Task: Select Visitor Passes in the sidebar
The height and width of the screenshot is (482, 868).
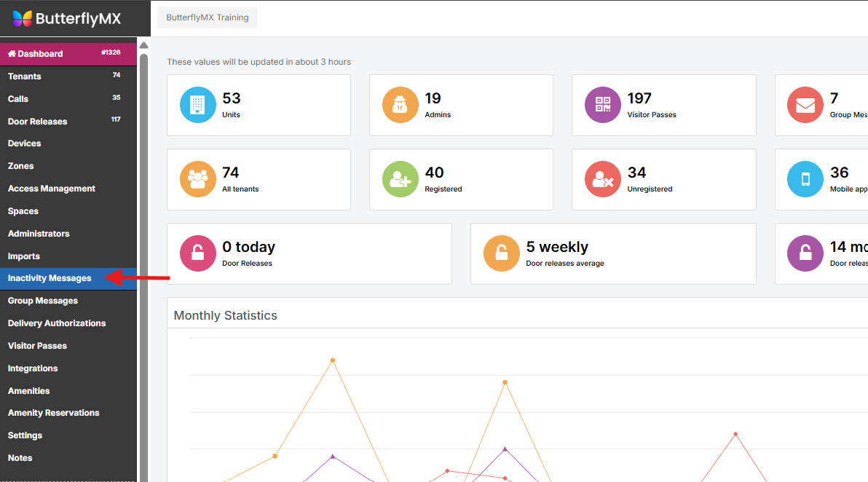Action: [x=37, y=346]
